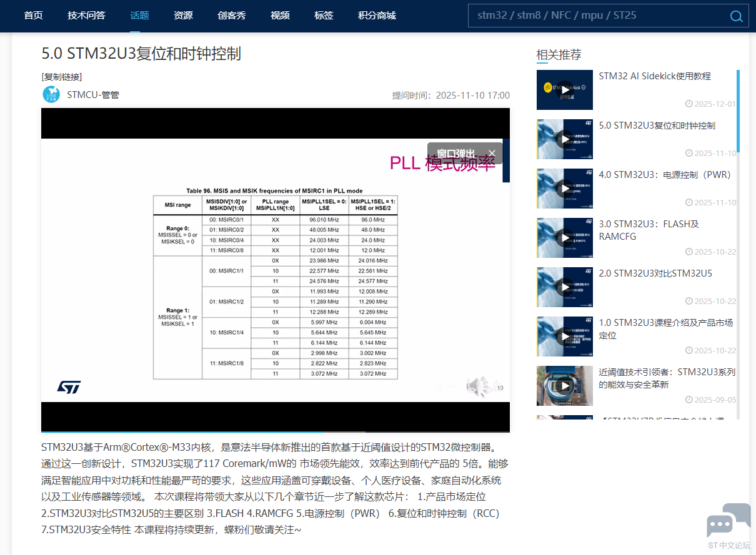Open 4.0 STM32U3：电源控制（PWR）title link
The image size is (756, 555).
665,175
